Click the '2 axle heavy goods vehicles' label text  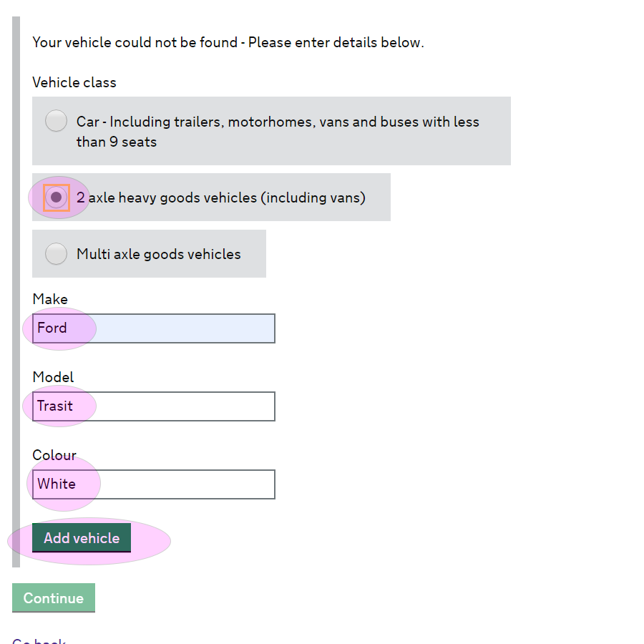tap(221, 197)
